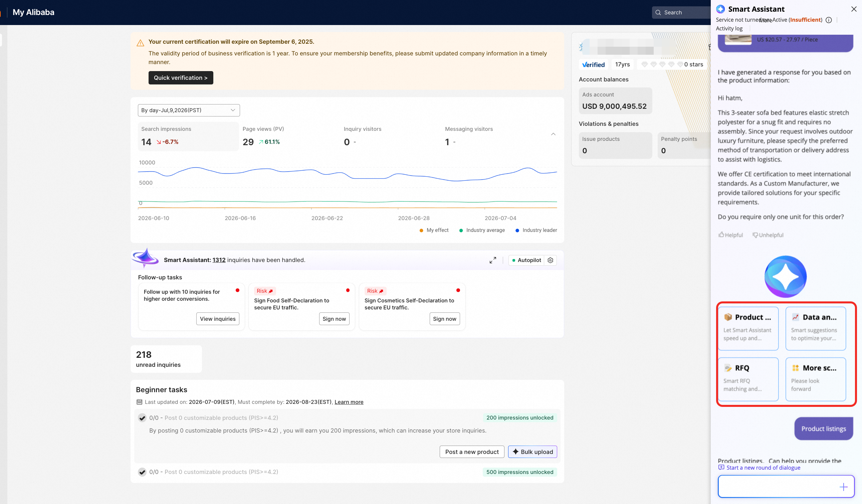
Task: Collapse the metrics chart with the chevron
Action: [553, 134]
